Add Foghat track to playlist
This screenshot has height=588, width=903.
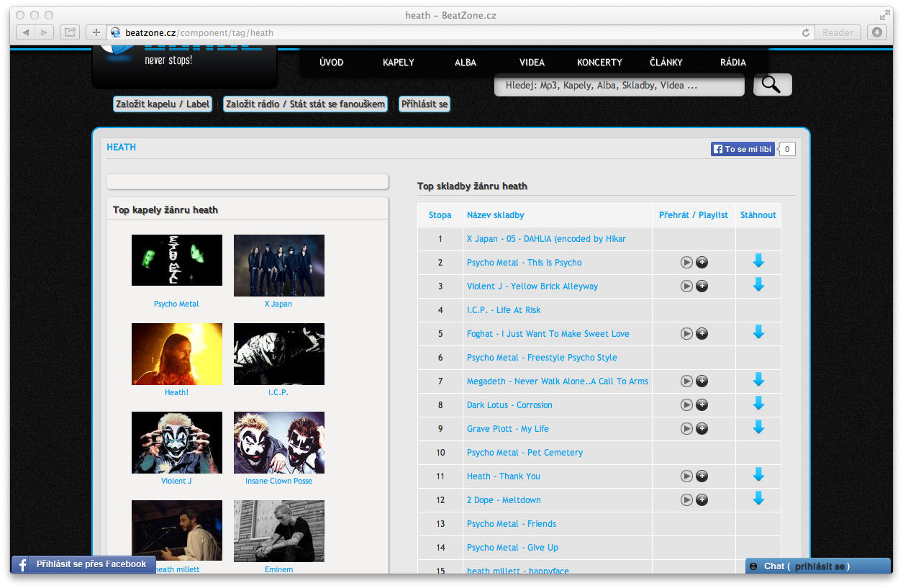coord(702,334)
